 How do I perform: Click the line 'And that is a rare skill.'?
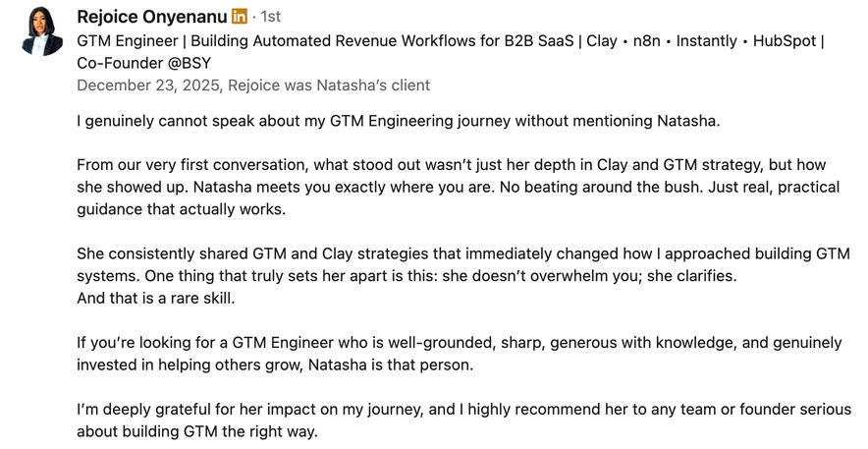(x=156, y=299)
